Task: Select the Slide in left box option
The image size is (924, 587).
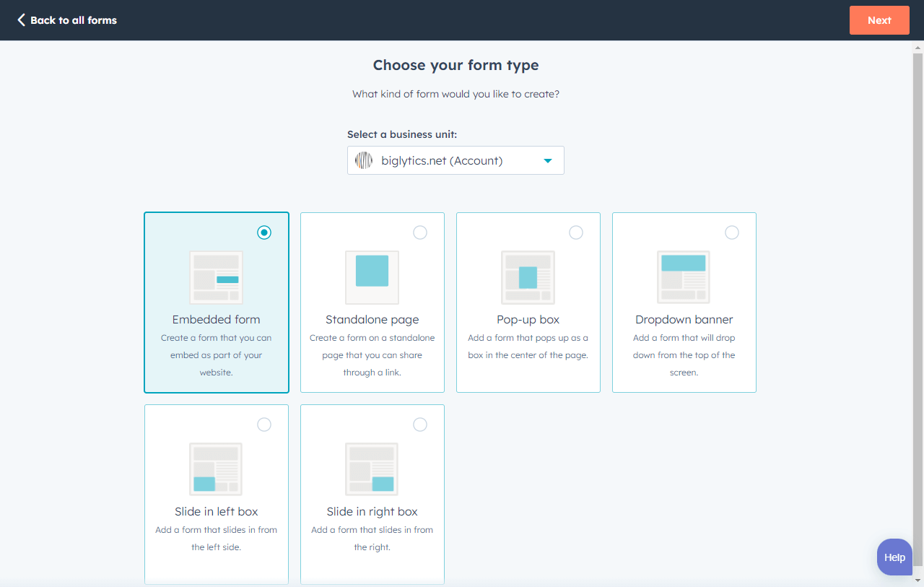Action: tap(216, 494)
